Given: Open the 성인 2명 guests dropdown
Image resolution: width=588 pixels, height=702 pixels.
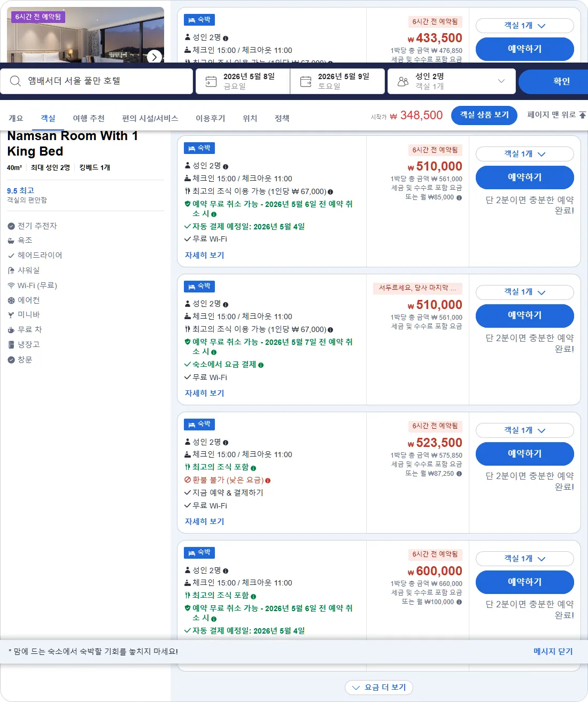Looking at the screenshot, I should click(452, 81).
